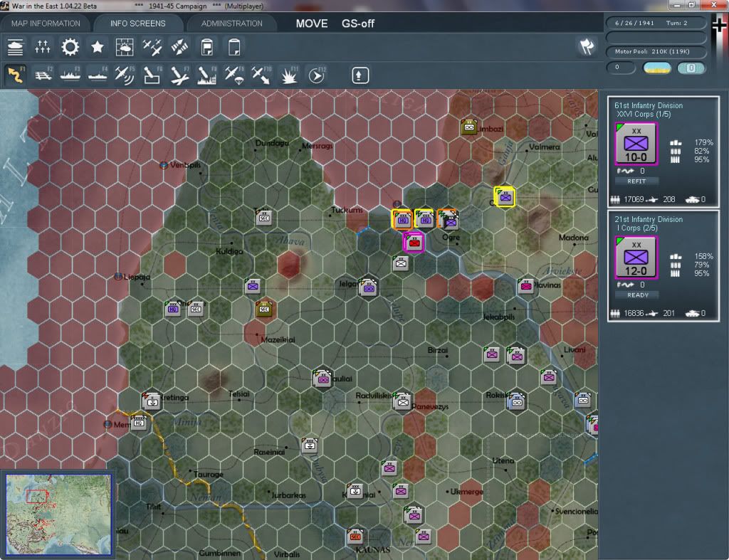This screenshot has width=729, height=560.
Task: Click the GS-off indicator
Action: point(358,23)
